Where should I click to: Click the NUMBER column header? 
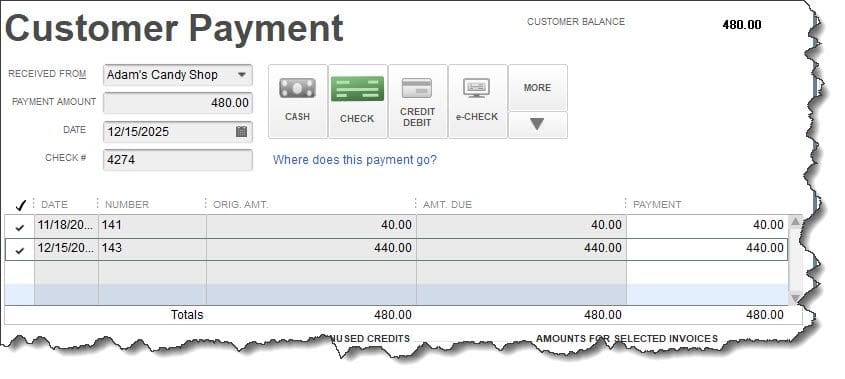click(127, 205)
